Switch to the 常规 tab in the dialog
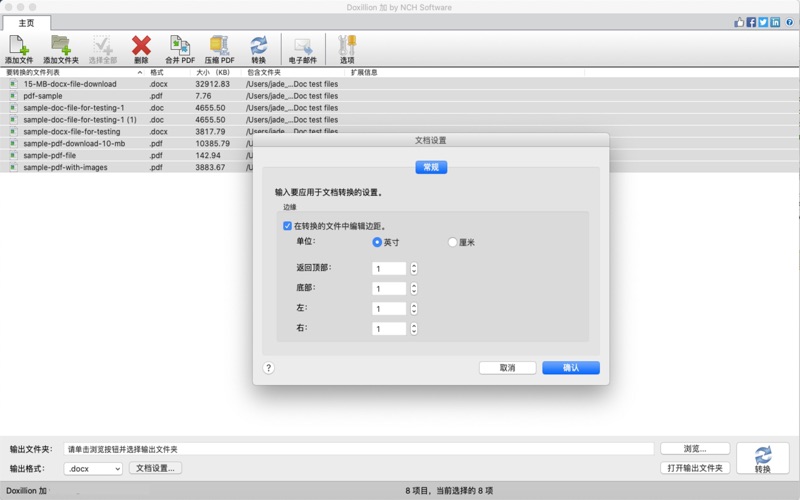The width and height of the screenshot is (800, 500). point(431,167)
